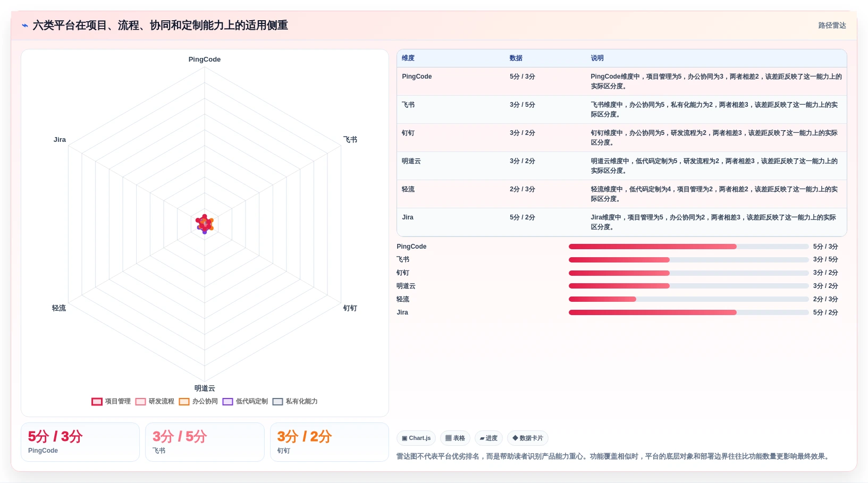The width and height of the screenshot is (868, 483).
Task: Click the 轻流 axis label on radar
Action: [59, 308]
